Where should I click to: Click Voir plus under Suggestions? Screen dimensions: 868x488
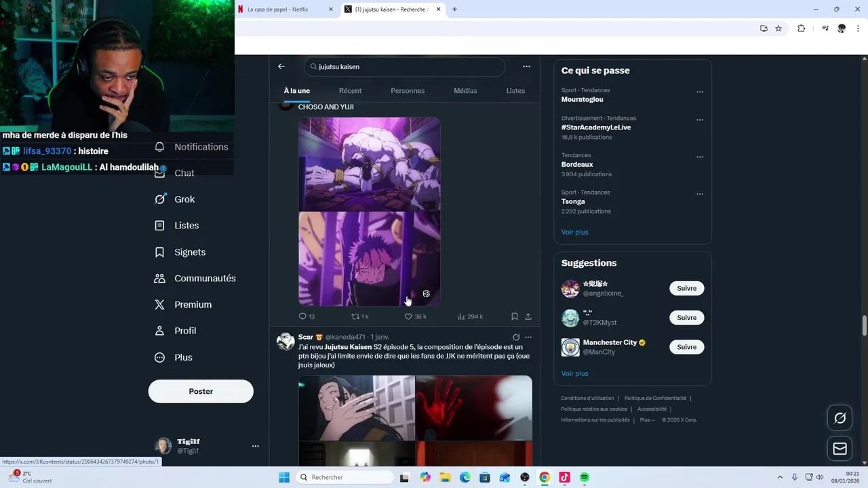tap(574, 374)
